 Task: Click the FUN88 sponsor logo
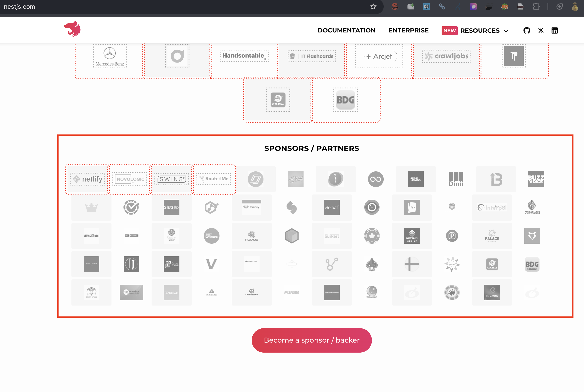click(x=292, y=292)
